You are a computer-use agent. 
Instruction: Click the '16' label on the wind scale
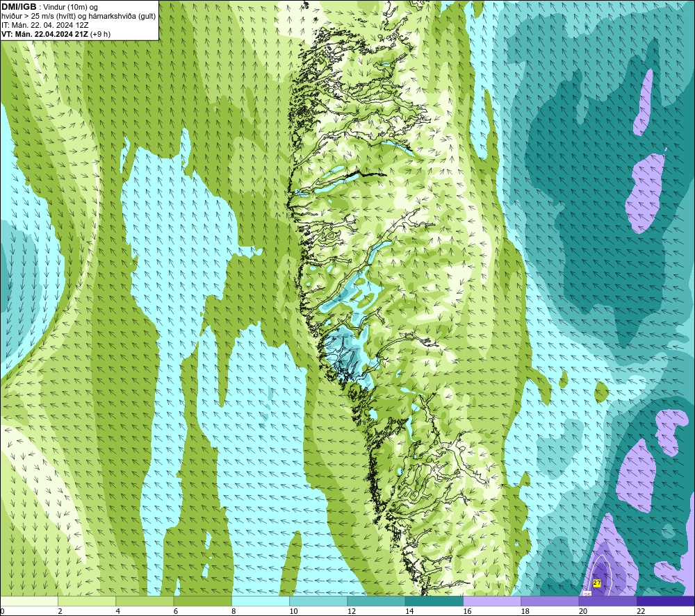(x=467, y=612)
